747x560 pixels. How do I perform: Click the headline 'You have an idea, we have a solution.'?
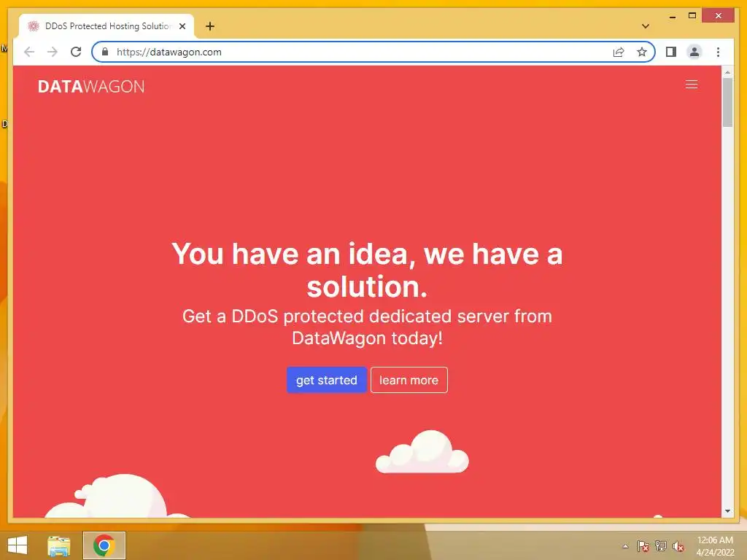pyautogui.click(x=367, y=270)
